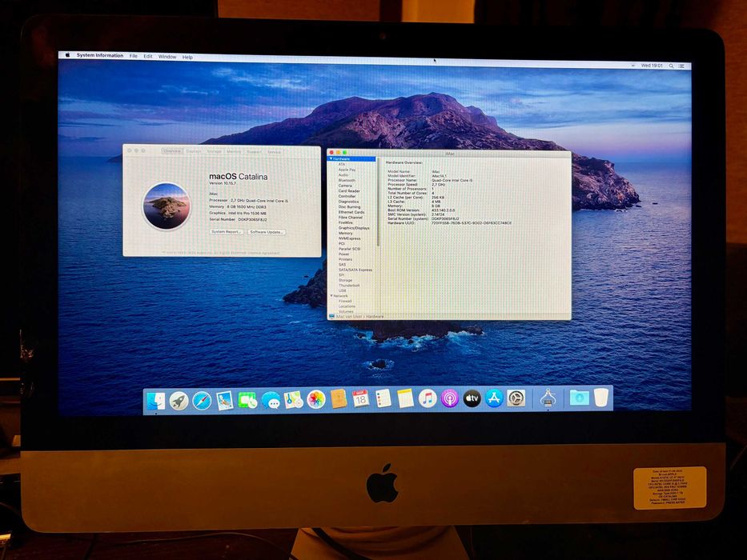The width and height of the screenshot is (747, 560).
Task: Open Messages from the Dock
Action: (271, 401)
